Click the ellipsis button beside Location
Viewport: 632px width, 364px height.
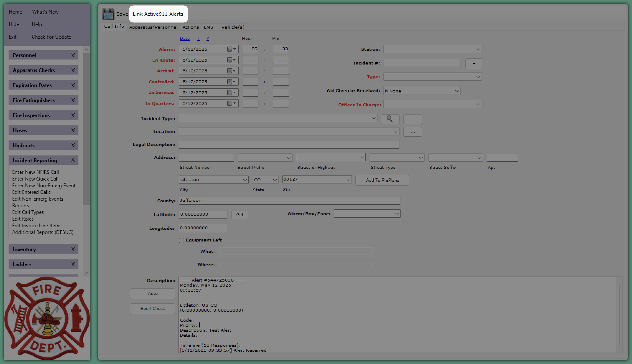[413, 132]
